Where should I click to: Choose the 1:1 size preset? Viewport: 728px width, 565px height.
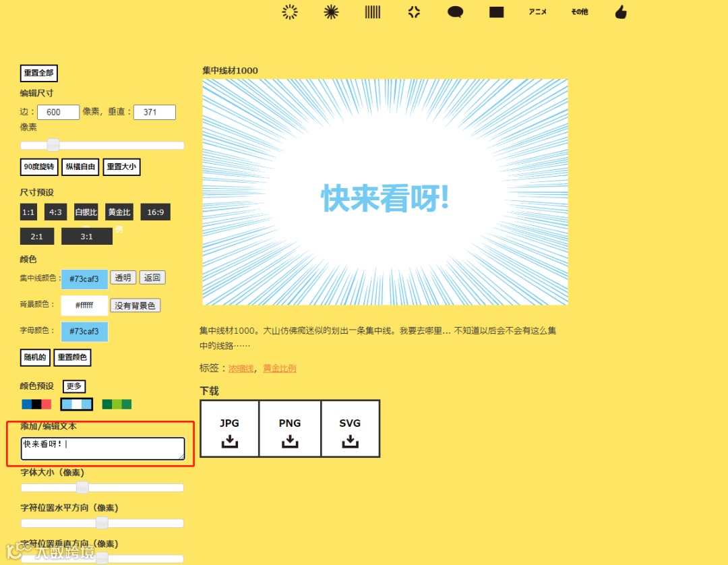pyautogui.click(x=28, y=212)
